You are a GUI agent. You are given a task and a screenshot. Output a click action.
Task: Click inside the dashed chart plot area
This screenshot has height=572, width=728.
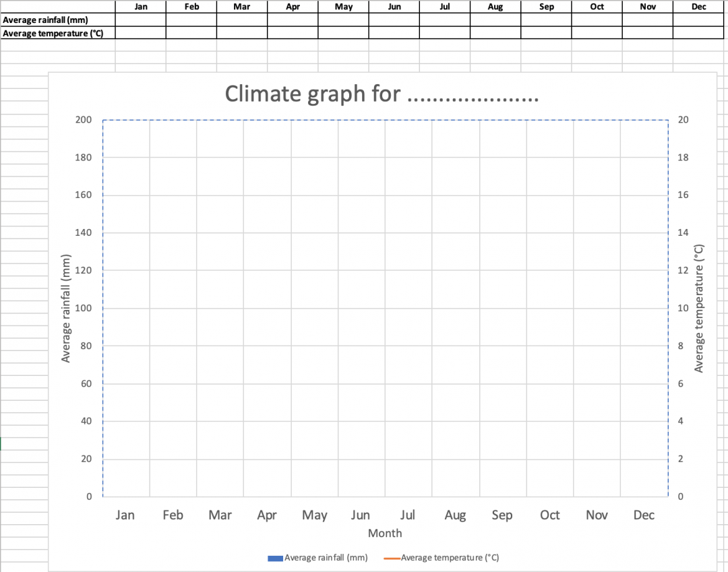384,307
